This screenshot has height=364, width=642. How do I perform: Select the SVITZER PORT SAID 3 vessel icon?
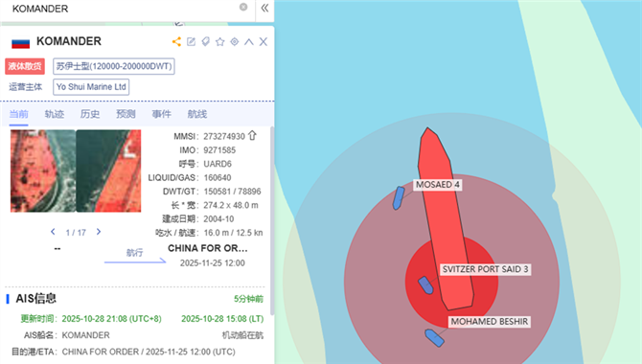[425, 285]
